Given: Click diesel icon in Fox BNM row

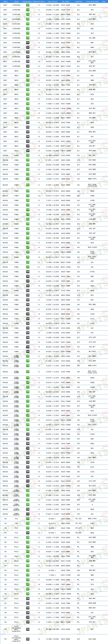Looking at the screenshot, I should click(28, 533).
